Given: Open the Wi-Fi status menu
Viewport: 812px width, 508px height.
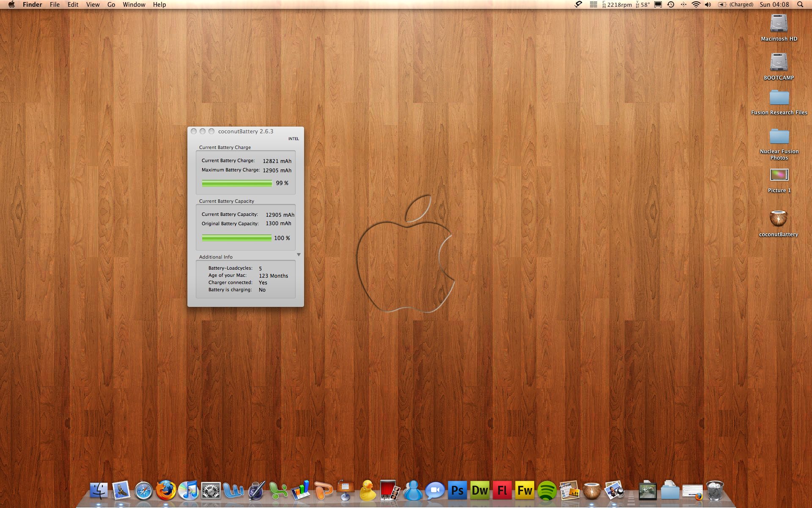Looking at the screenshot, I should pyautogui.click(x=696, y=5).
